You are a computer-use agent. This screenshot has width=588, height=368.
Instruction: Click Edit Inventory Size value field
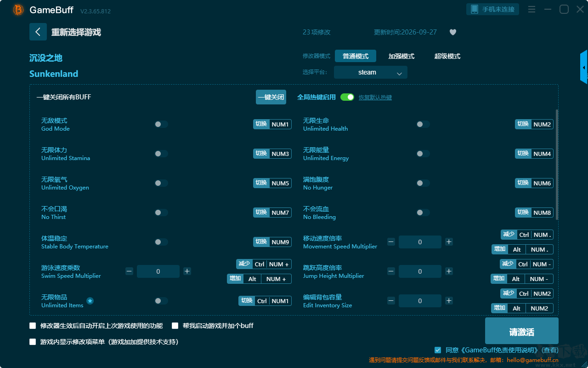pyautogui.click(x=420, y=301)
